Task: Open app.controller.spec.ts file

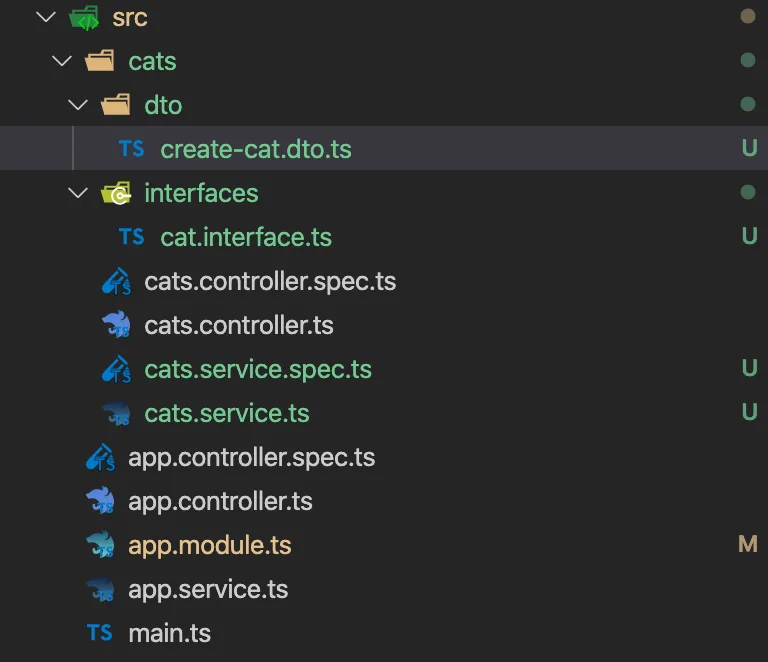Action: click(x=252, y=458)
